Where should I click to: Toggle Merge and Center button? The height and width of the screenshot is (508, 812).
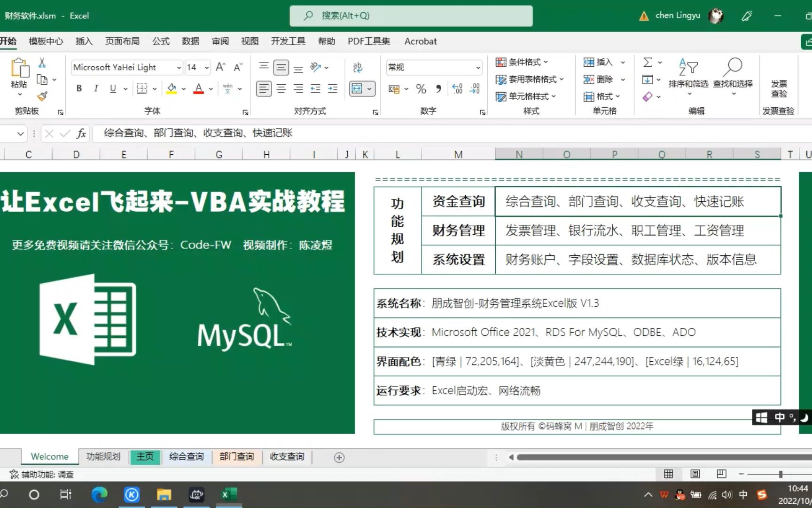(x=357, y=88)
